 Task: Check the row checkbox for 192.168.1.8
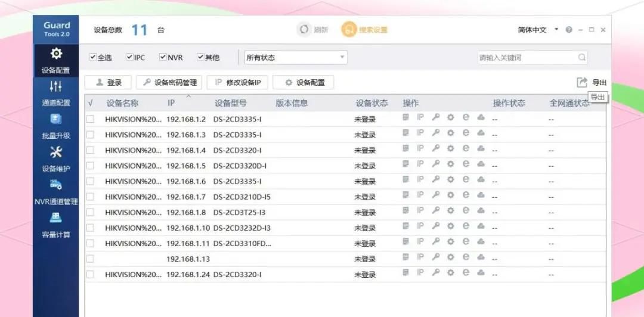pyautogui.click(x=90, y=212)
